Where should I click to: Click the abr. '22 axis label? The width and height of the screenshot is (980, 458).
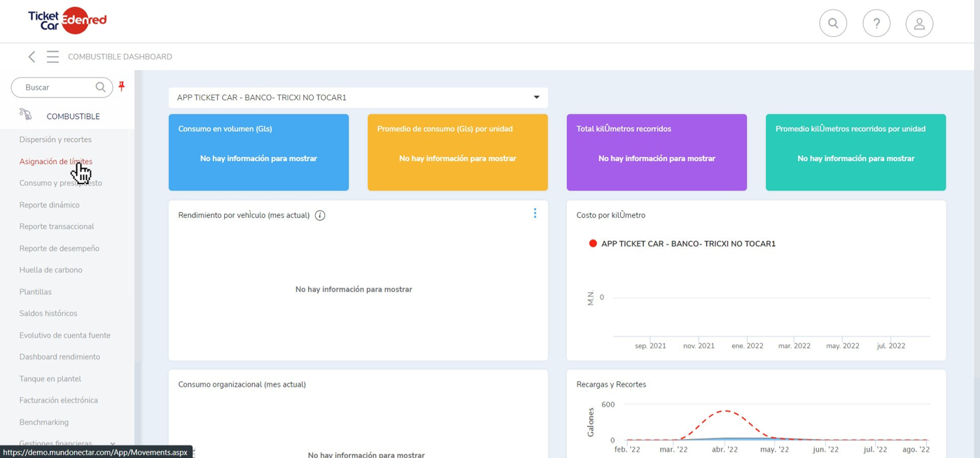[724, 450]
